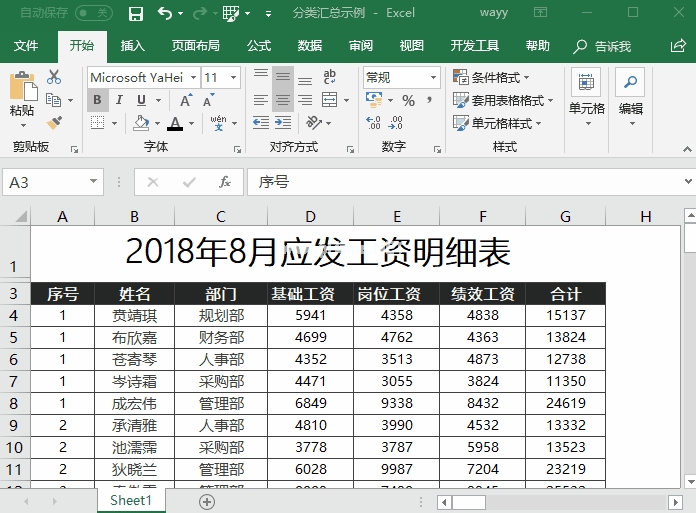Click the increase decimal icon
The width and height of the screenshot is (696, 513).
click(373, 123)
